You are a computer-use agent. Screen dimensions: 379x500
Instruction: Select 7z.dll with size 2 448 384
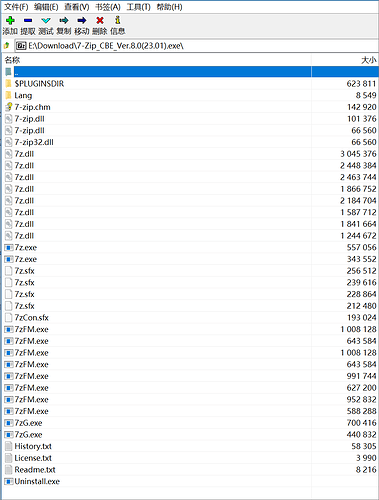click(x=191, y=165)
